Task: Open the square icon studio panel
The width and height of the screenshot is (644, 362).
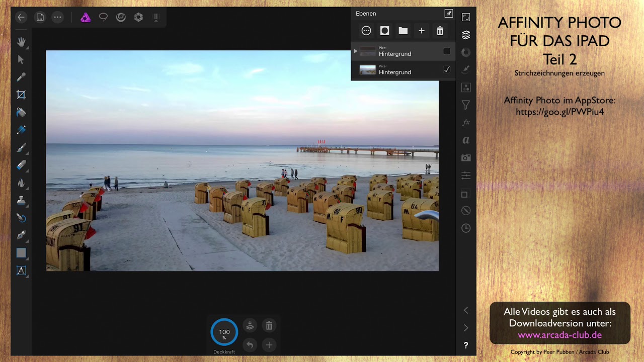Action: [x=465, y=195]
